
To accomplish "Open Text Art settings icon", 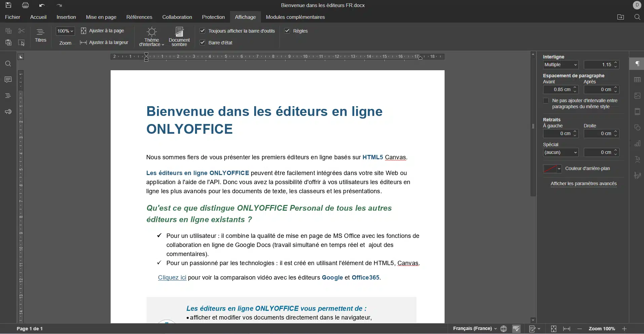I will pos(637,160).
